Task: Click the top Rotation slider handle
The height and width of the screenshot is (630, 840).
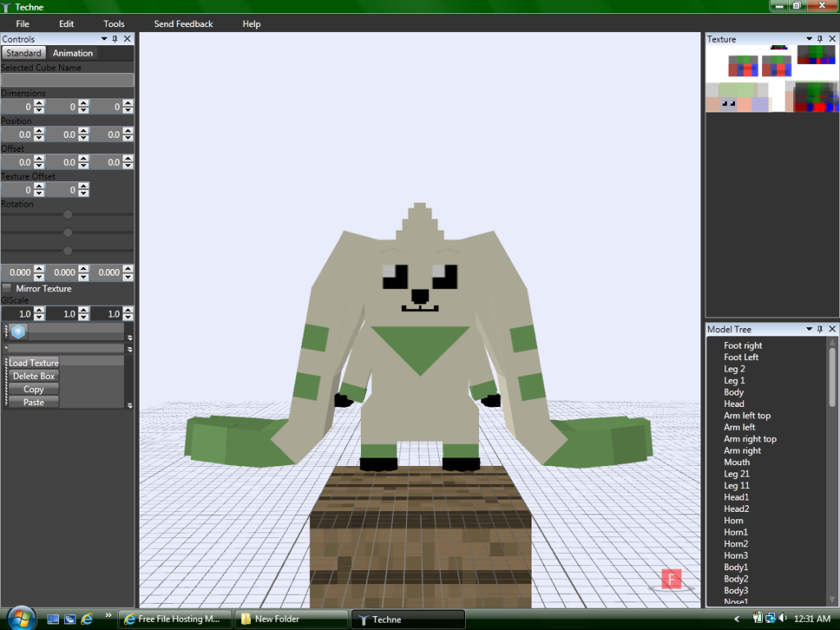Action: click(x=67, y=214)
